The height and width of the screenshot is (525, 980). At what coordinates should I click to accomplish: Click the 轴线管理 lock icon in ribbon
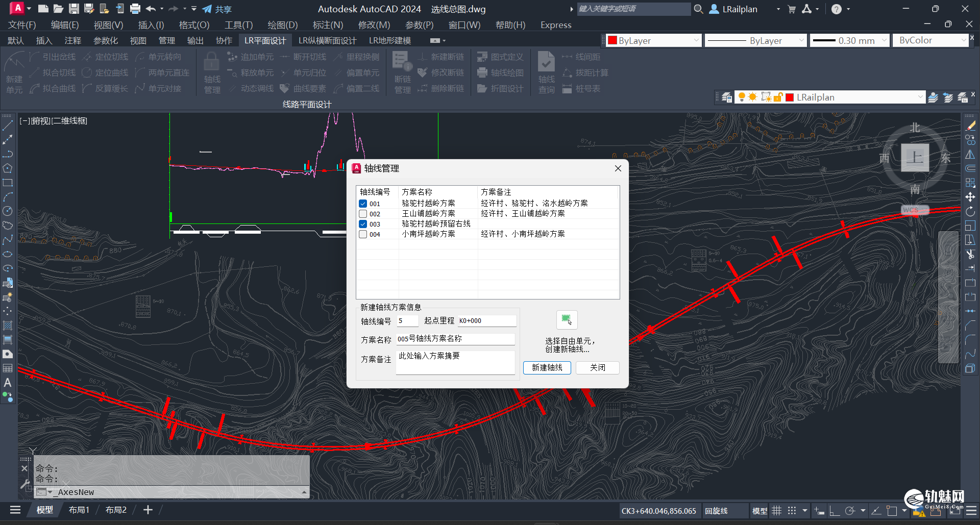(x=212, y=72)
